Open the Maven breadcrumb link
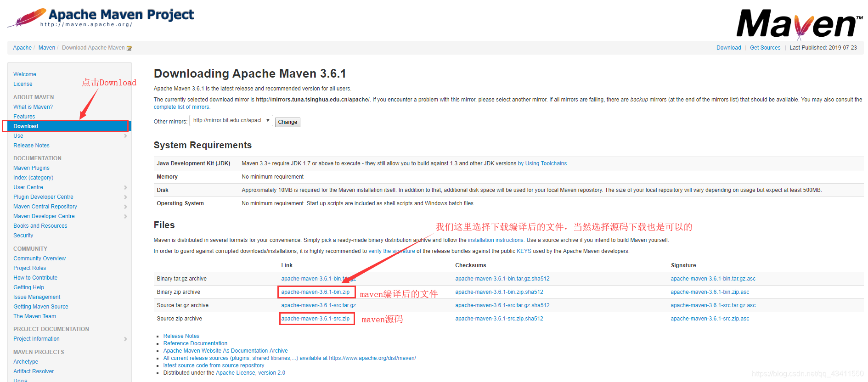The image size is (868, 382). pyautogui.click(x=47, y=48)
